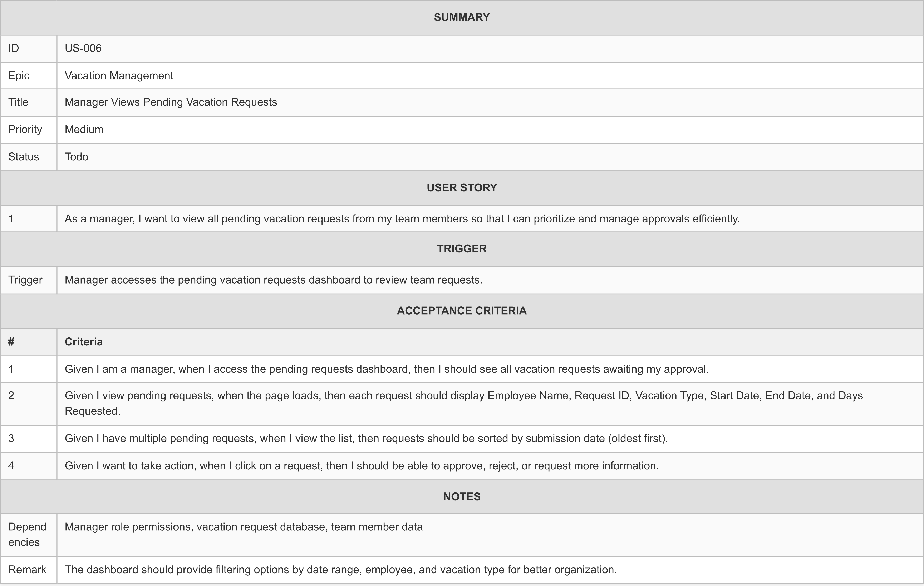Click criterion about approve, reject, or request information
924x586 pixels.
[362, 466]
